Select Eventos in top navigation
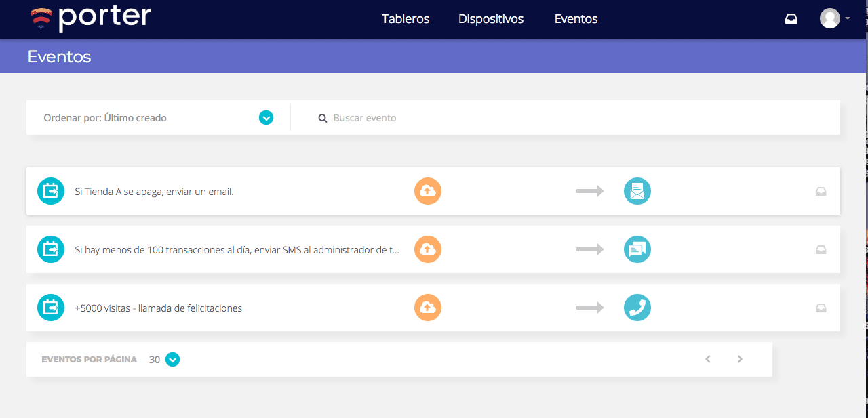868x418 pixels. [576, 19]
